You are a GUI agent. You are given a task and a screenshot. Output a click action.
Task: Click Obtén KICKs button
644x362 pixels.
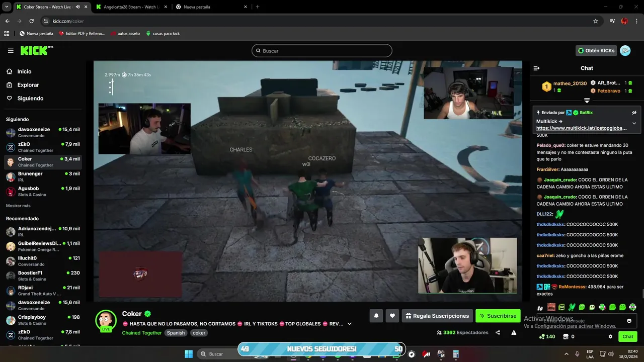(x=596, y=51)
